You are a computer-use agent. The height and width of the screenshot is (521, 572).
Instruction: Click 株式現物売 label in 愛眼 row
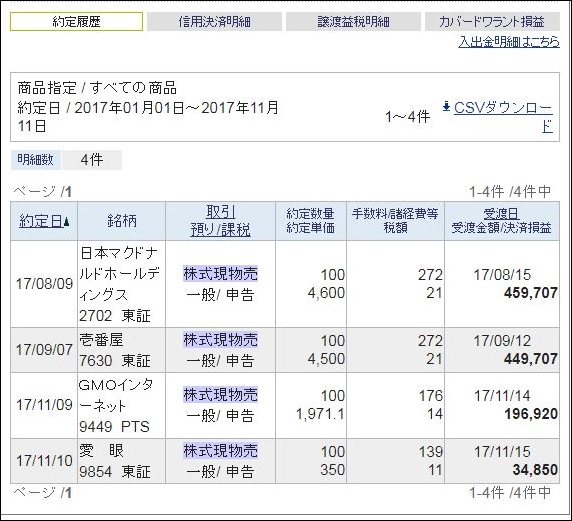tap(220, 451)
